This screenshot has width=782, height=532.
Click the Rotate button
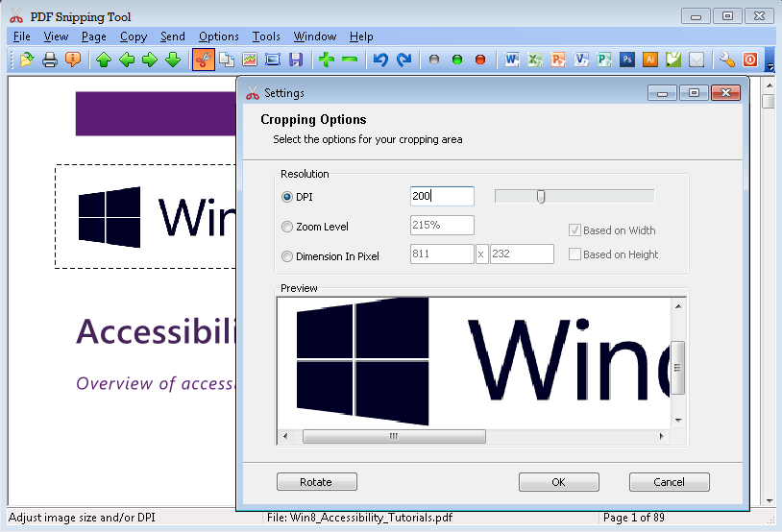click(316, 482)
